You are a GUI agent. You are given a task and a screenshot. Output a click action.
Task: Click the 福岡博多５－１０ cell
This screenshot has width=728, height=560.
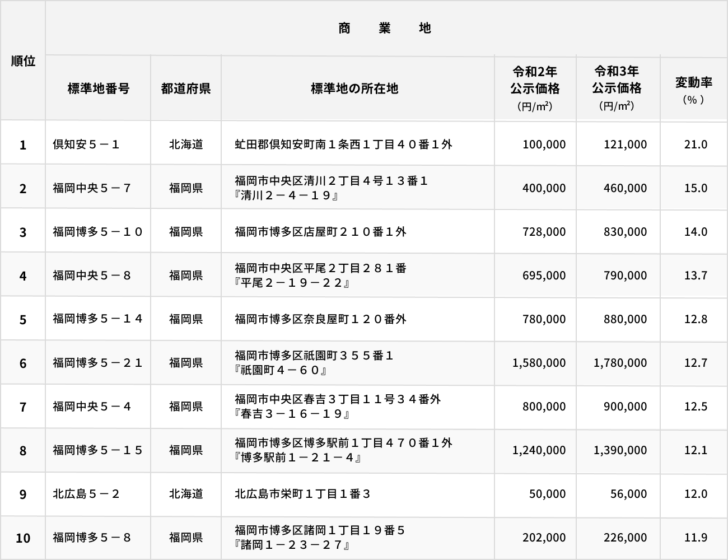coord(98,232)
